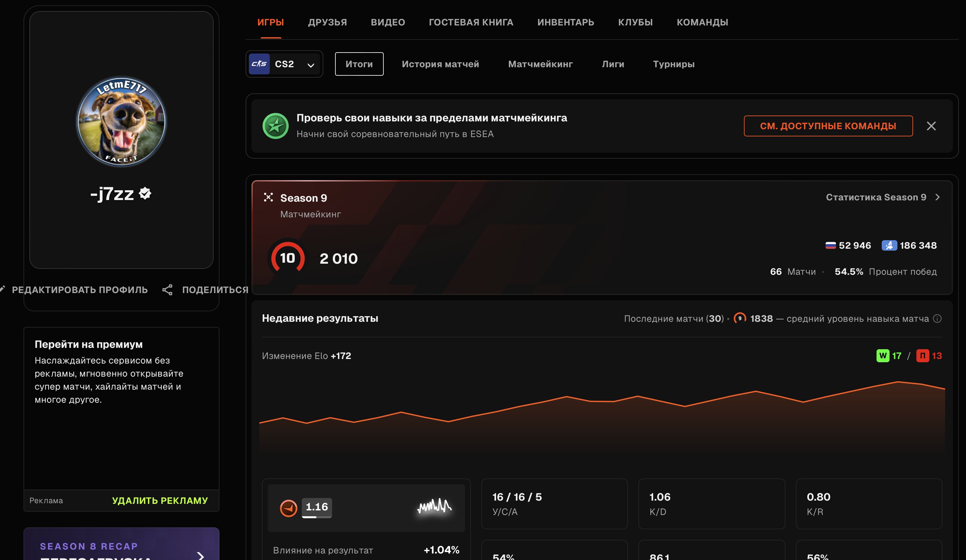Click the LetmE717 dog avatar picture
Image resolution: width=966 pixels, height=560 pixels.
pos(121,121)
